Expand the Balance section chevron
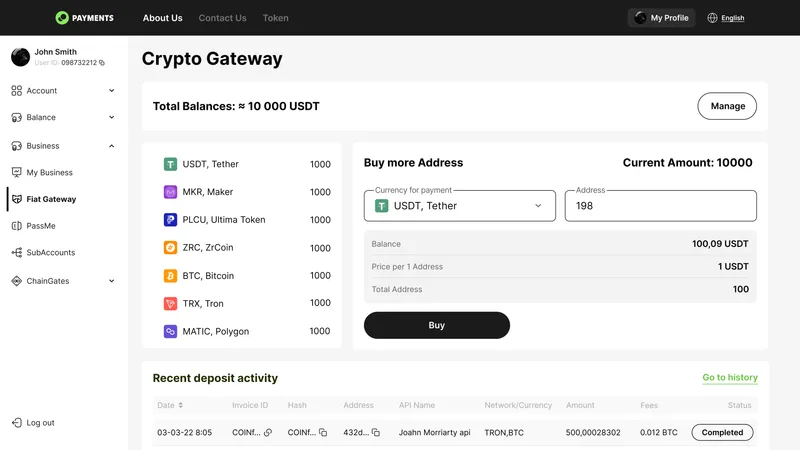Screen dimensions: 800x450 coord(112,117)
